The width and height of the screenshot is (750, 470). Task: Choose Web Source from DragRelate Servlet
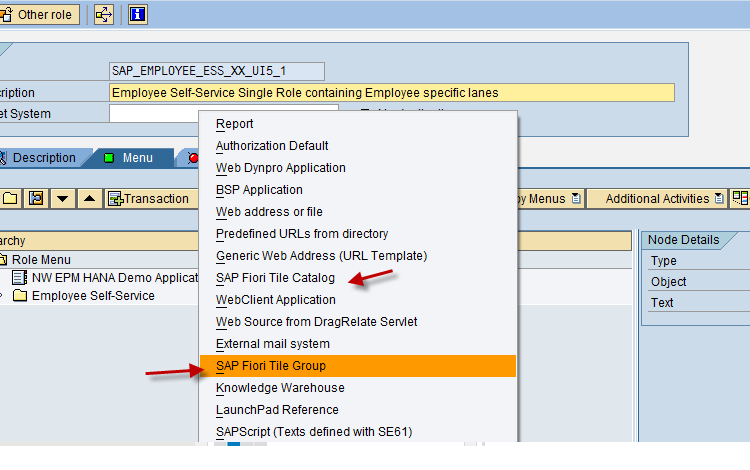[358, 322]
